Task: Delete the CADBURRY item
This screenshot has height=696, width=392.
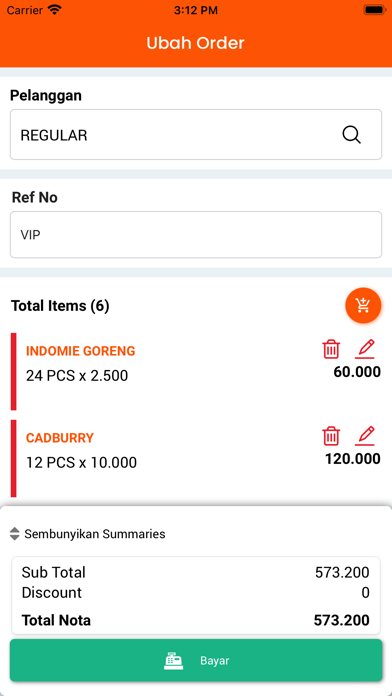Action: pos(331,436)
